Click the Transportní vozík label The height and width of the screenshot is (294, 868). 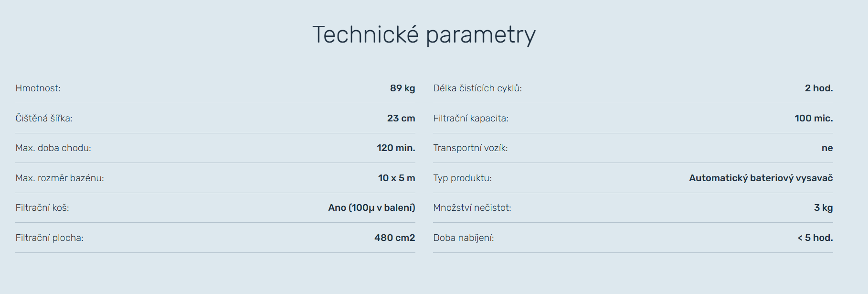[470, 148]
